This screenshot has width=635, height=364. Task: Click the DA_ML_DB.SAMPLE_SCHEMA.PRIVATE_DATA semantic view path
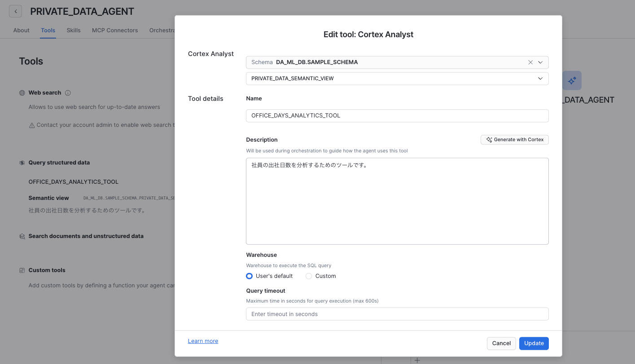[x=129, y=198]
